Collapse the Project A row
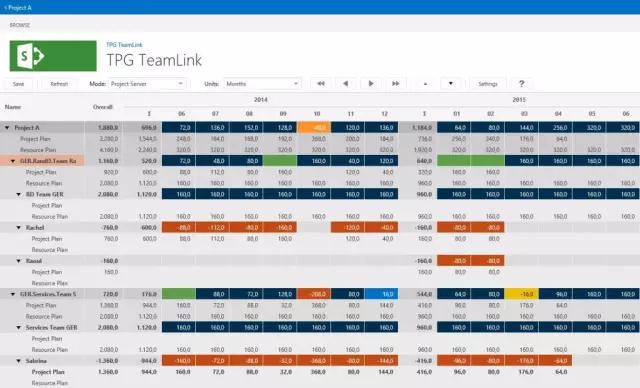 pos(7,128)
